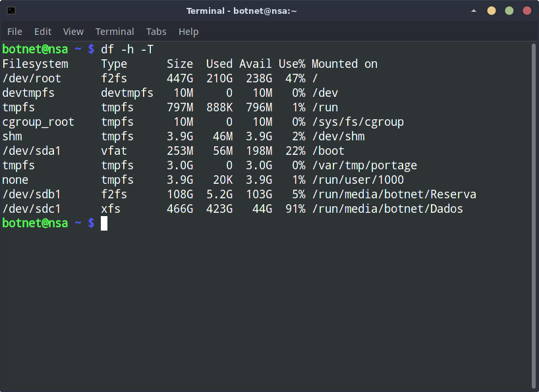Click the '91%' usage value
The width and height of the screenshot is (539, 392).
[x=295, y=209]
